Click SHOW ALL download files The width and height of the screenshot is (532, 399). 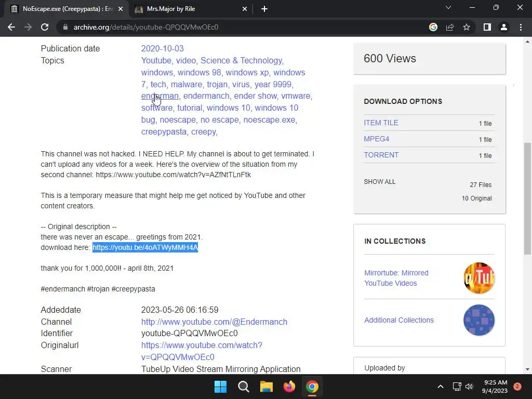click(x=380, y=182)
